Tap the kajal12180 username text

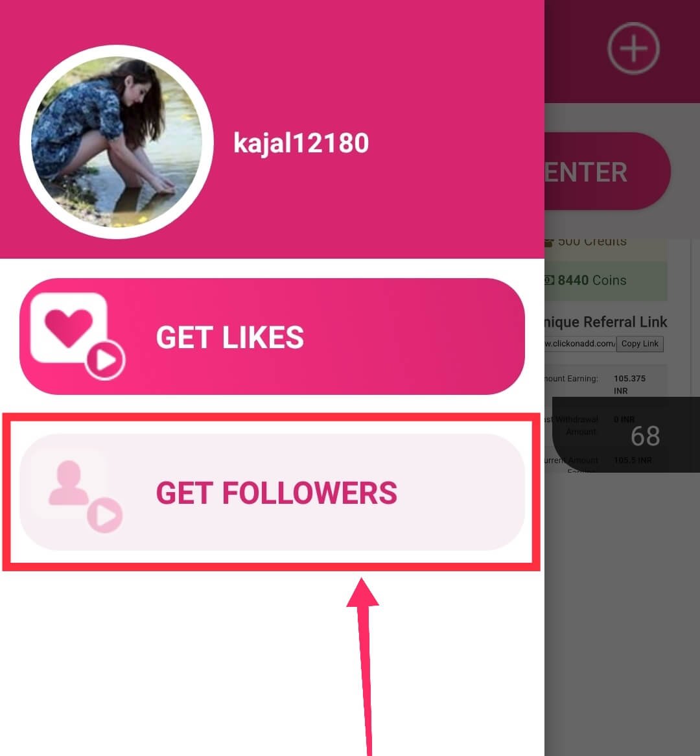tap(301, 143)
